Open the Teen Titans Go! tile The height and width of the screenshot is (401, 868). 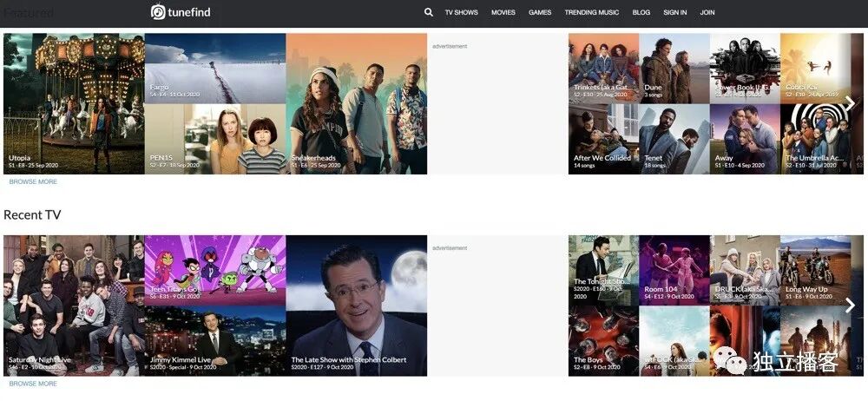pyautogui.click(x=215, y=270)
